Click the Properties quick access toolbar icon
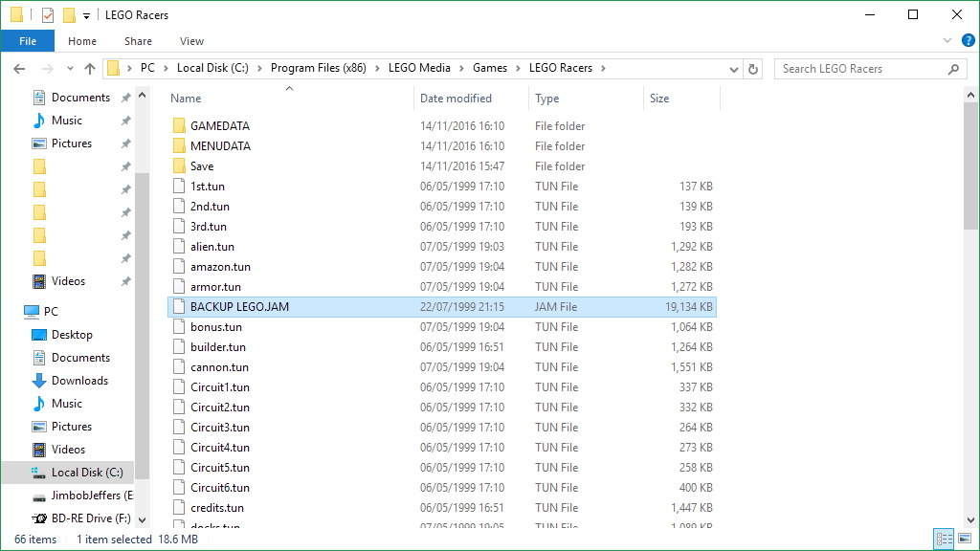This screenshot has height=551, width=980. point(48,15)
